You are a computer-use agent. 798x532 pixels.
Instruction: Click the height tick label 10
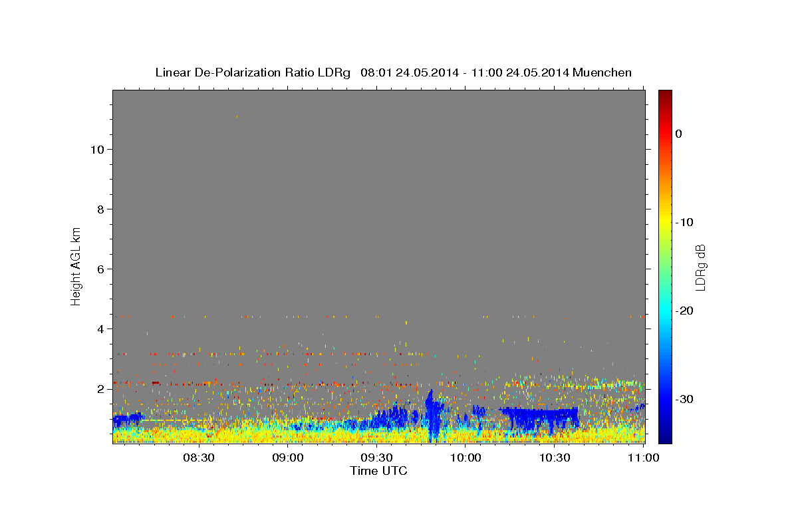pos(98,150)
